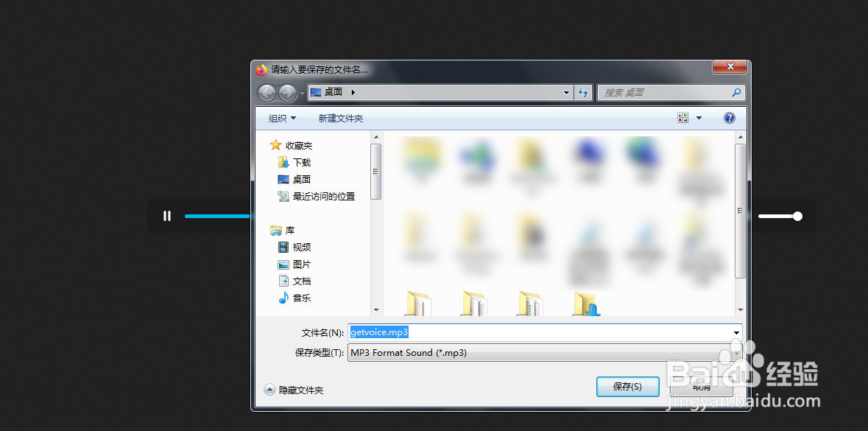Select the first folder in bottom row
868x431 pixels.
coord(419,304)
